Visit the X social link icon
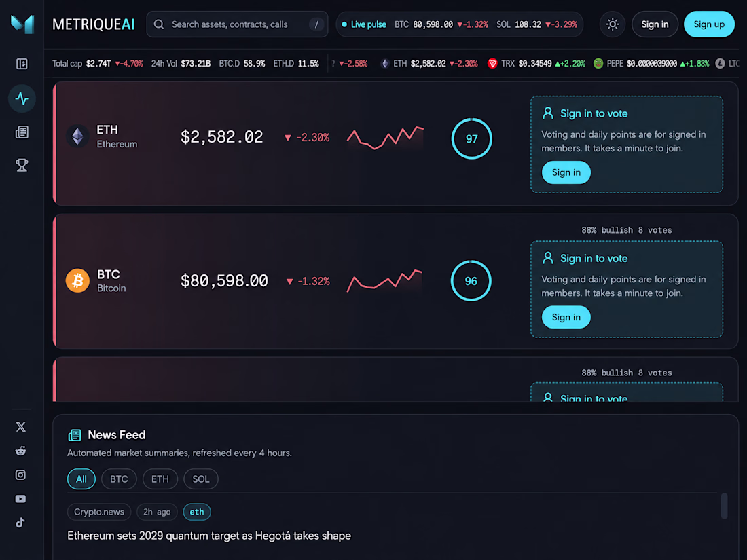The height and width of the screenshot is (560, 747). pos(20,427)
